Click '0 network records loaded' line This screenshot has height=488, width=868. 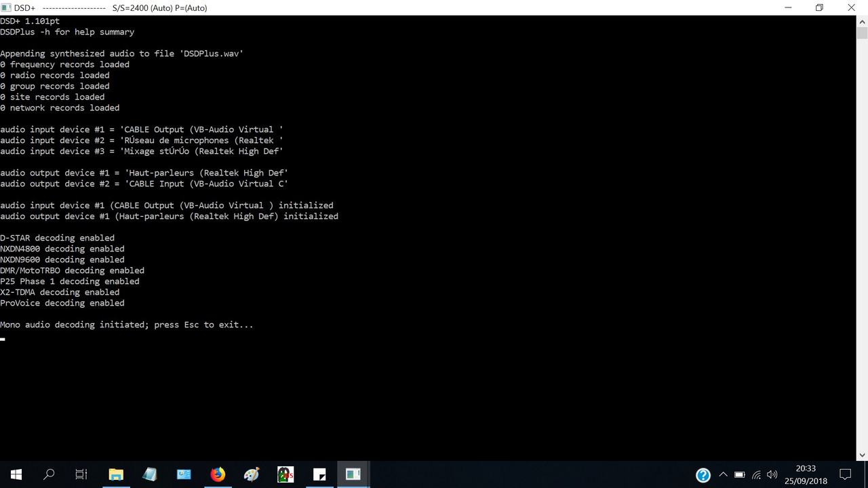(x=60, y=108)
